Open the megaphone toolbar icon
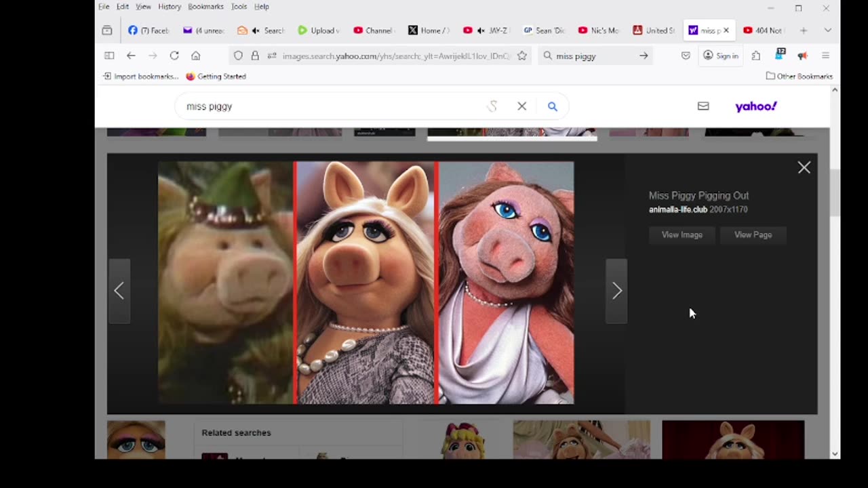Screen dimensions: 868x488 [x=803, y=56]
